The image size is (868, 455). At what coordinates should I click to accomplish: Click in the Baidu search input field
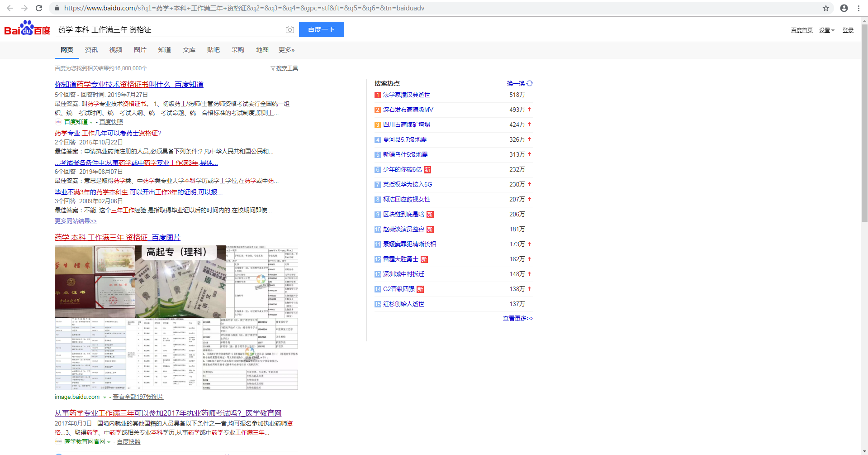170,29
